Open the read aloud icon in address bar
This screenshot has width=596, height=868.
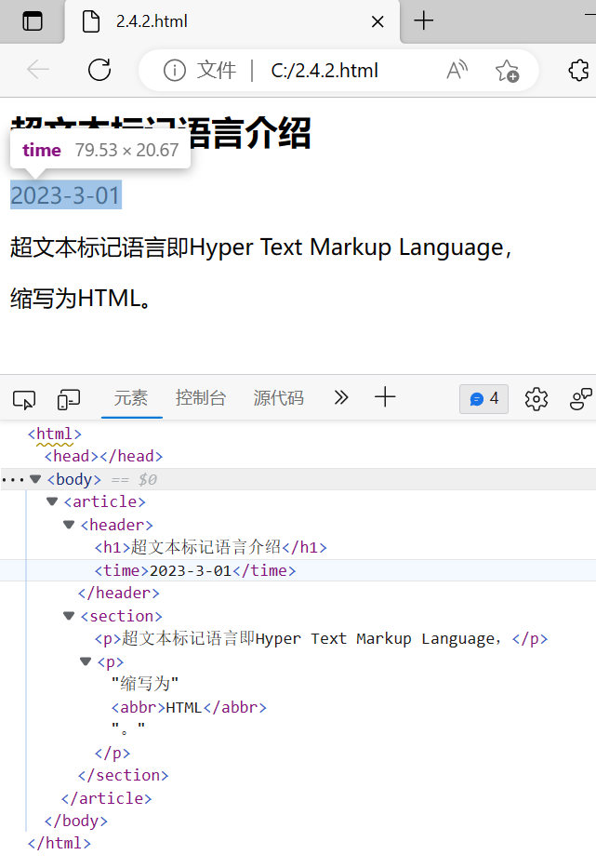coord(457,70)
